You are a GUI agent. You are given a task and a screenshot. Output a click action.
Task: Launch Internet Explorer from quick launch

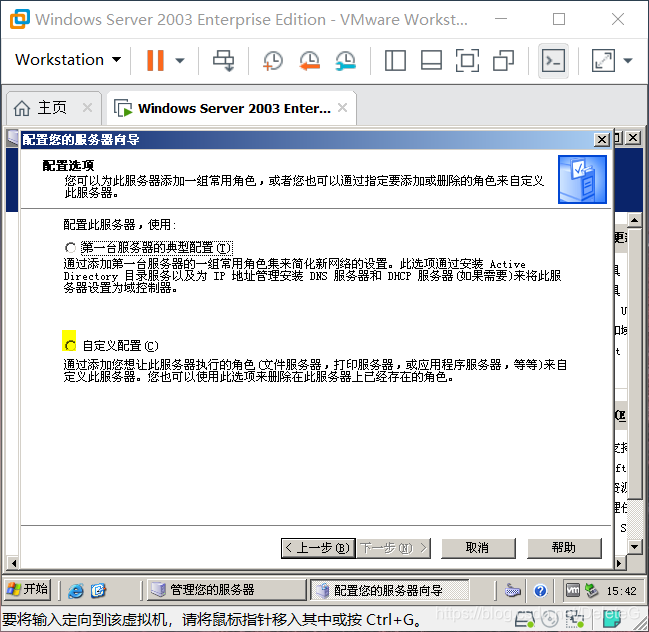[76, 590]
